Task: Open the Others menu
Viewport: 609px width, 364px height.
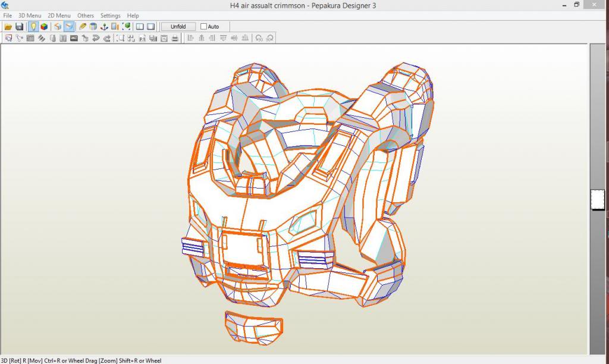Action: [86, 15]
